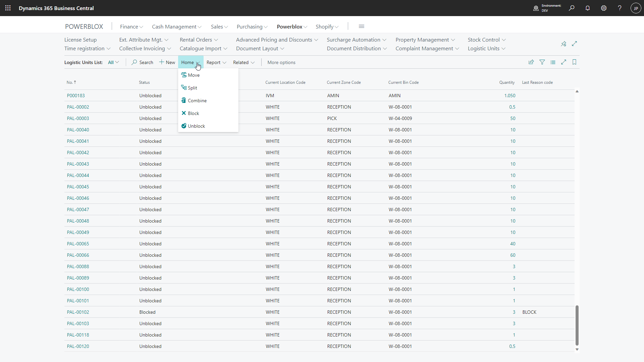Image resolution: width=644 pixels, height=362 pixels.
Task: Select Combine from Home menu
Action: [208, 101]
